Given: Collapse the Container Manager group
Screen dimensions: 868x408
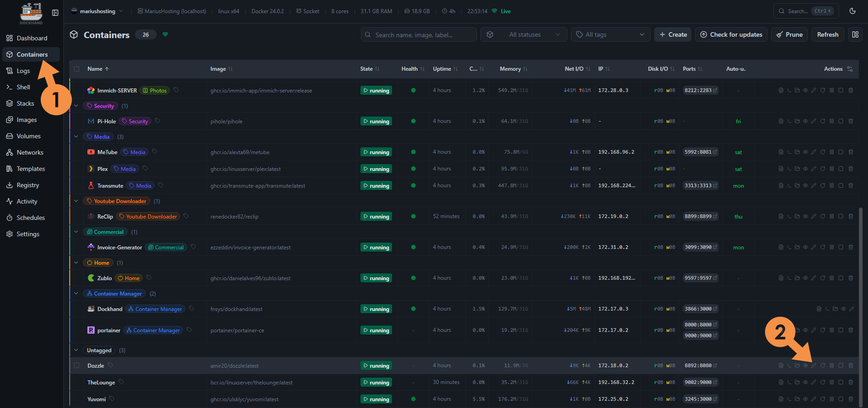Looking at the screenshot, I should coord(76,293).
